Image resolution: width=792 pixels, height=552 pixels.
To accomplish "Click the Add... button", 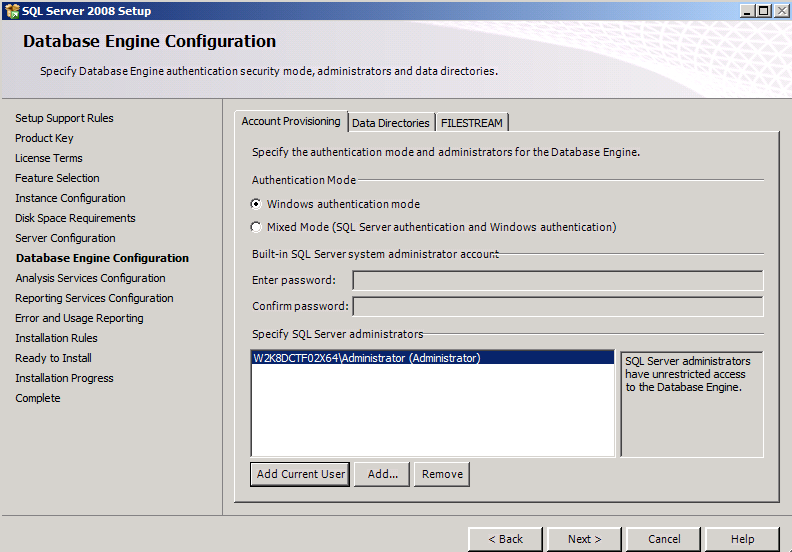I will point(382,474).
